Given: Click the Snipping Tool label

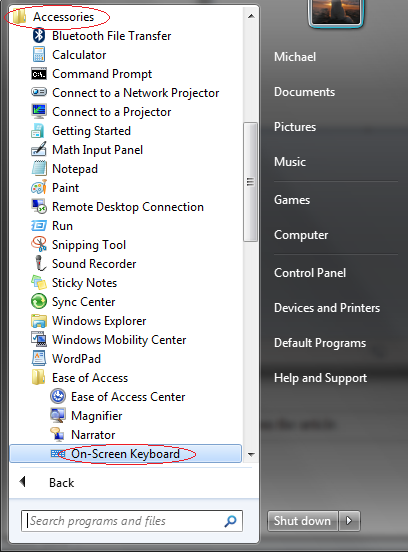Looking at the screenshot, I should [89, 245].
